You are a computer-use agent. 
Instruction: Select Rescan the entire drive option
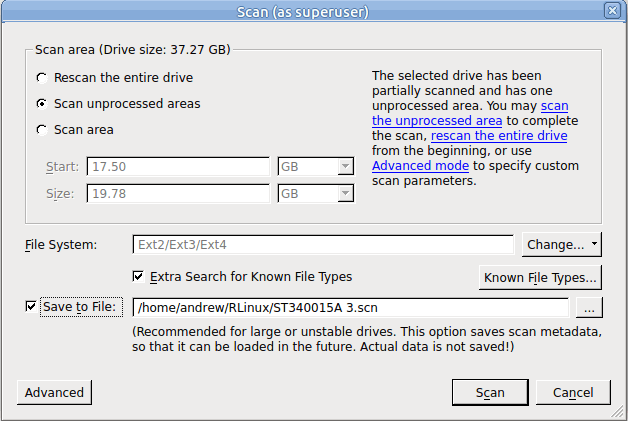(x=41, y=77)
